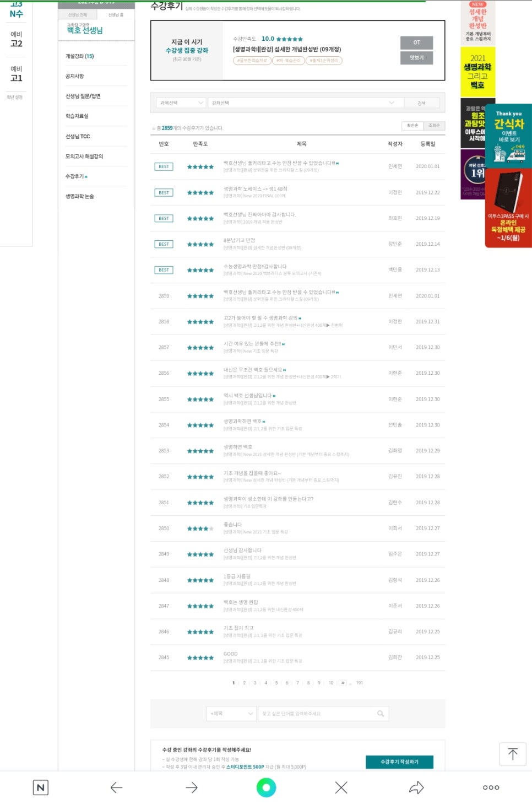Open the 선생님 질문/답변 menu item
This screenshot has width=532, height=804.
[83, 96]
